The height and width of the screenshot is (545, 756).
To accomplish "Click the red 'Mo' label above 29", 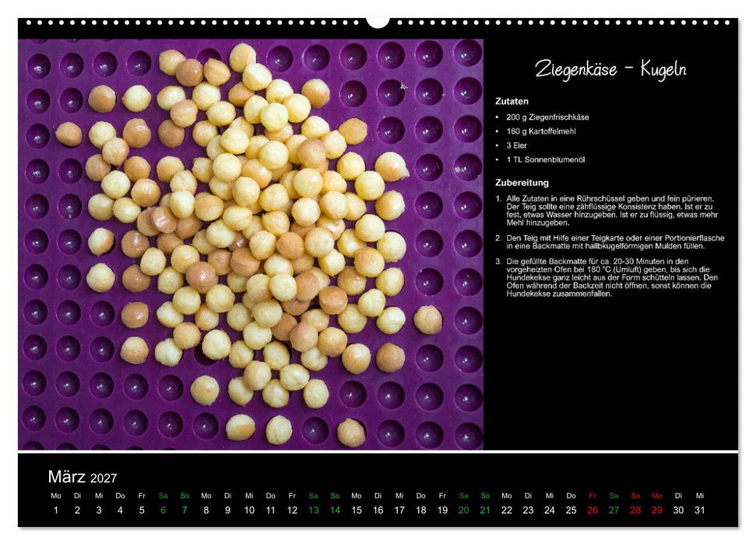I will pos(656,496).
